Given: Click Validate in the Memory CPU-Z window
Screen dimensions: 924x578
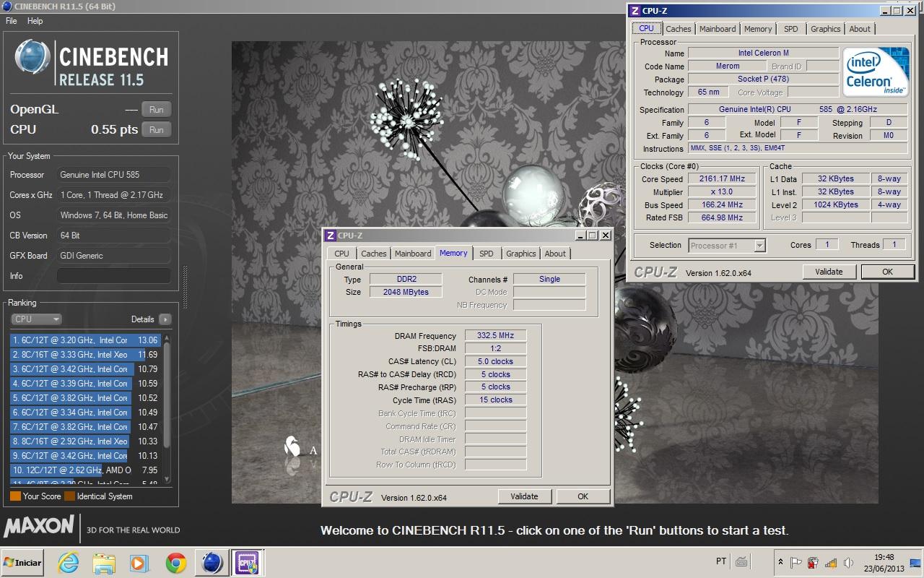Looking at the screenshot, I should coord(525,496).
